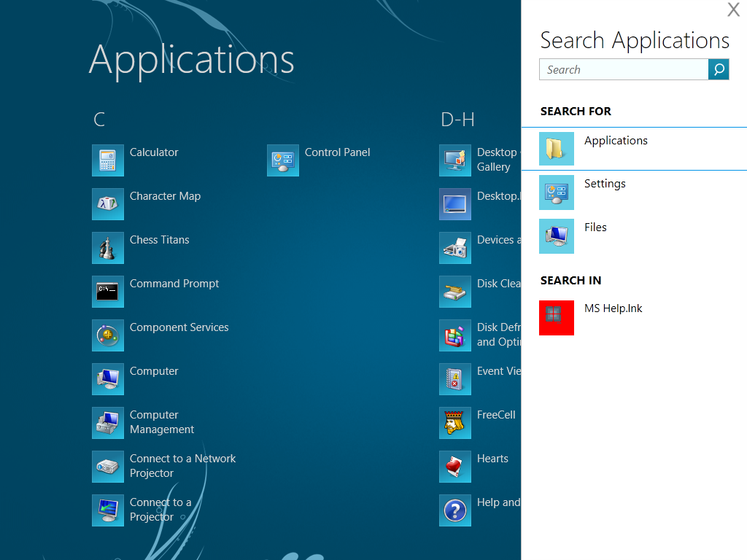The image size is (747, 560).
Task: Launch Character Map from the applications list
Action: click(x=108, y=204)
